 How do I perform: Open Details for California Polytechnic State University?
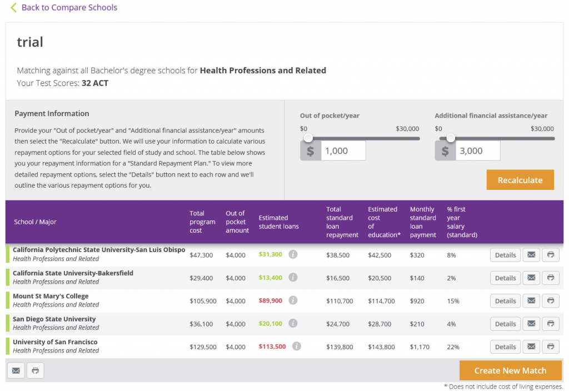(505, 255)
